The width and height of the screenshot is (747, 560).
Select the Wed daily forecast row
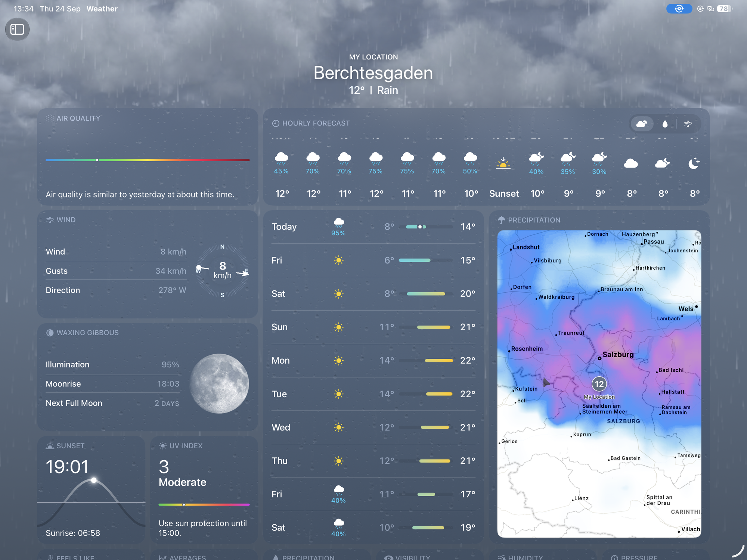[373, 427]
